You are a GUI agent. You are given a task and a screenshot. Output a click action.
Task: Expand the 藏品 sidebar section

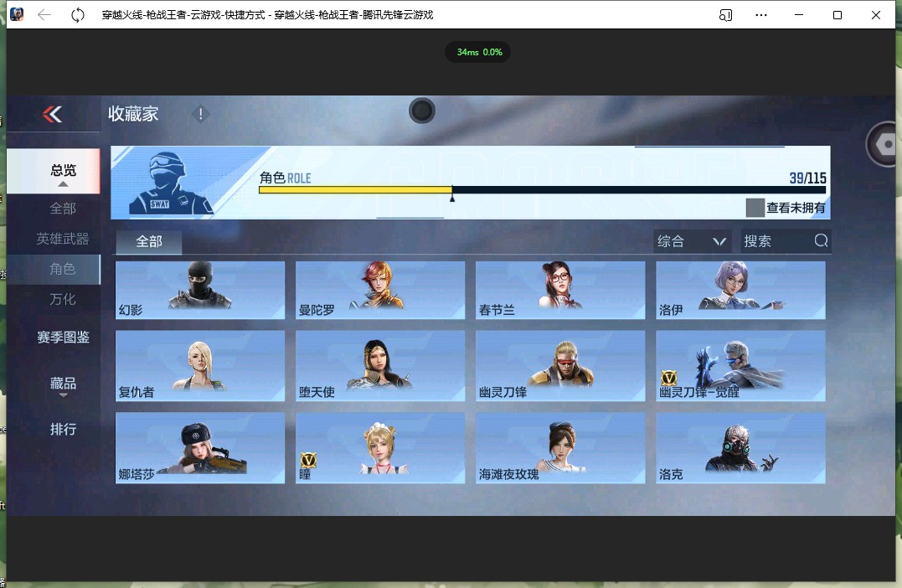click(x=64, y=385)
